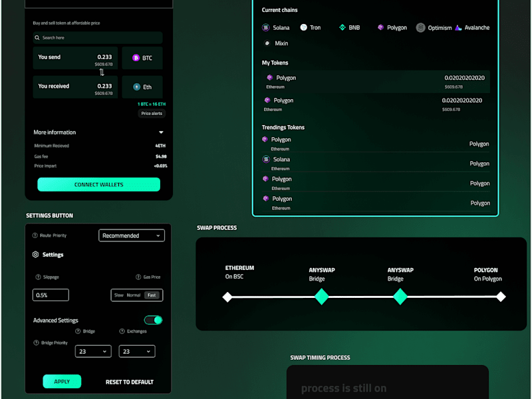Viewport: 532px width, 399px height.
Task: Click Bridge Priority help icon
Action: 36,342
